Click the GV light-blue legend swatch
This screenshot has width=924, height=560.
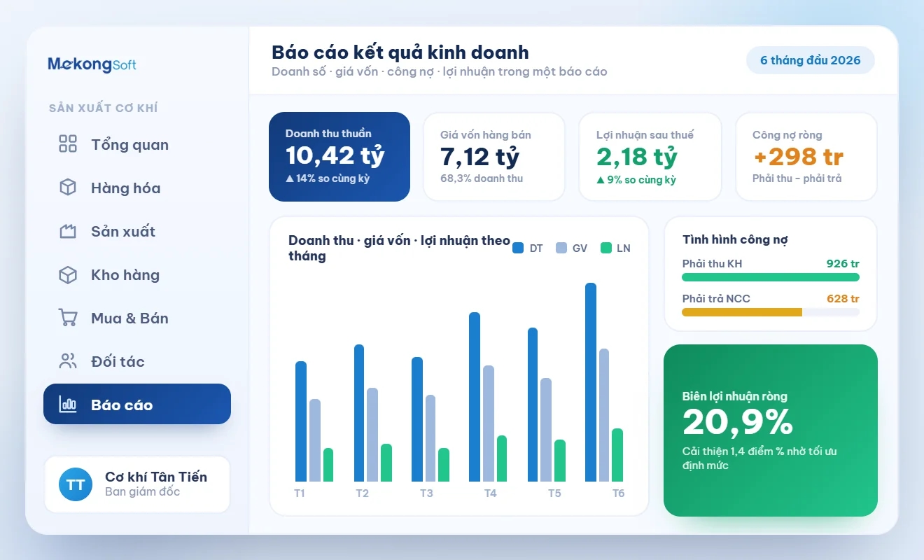point(561,248)
